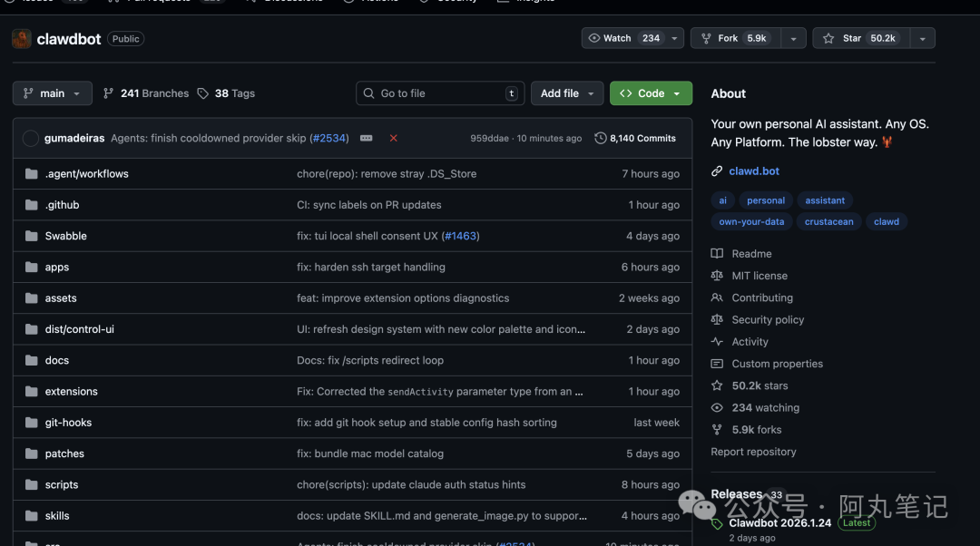Viewport: 980px width, 546px height.
Task: Open the apps folder
Action: [57, 268]
